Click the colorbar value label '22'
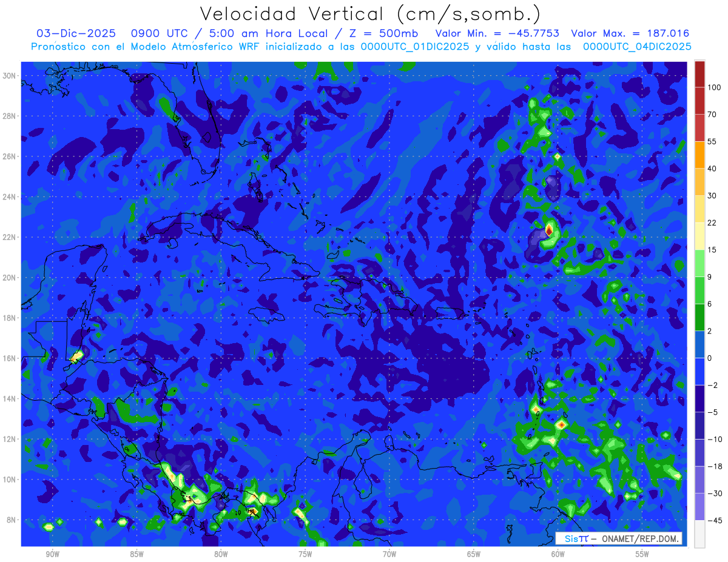The width and height of the screenshot is (728, 562). tap(712, 222)
